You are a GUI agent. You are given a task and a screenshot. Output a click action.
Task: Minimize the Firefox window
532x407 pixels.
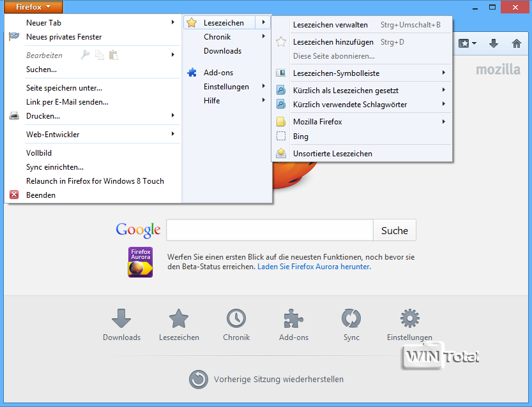[475, 7]
